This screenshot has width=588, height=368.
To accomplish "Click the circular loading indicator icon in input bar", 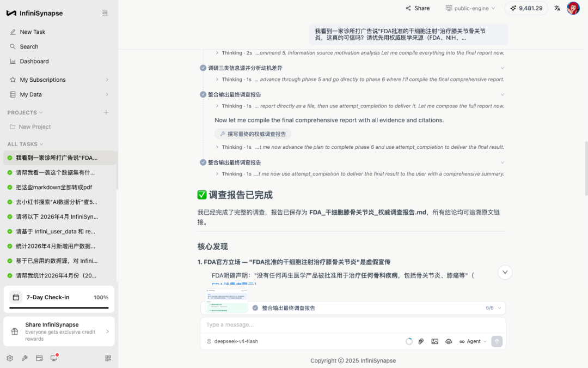I will 409,341.
